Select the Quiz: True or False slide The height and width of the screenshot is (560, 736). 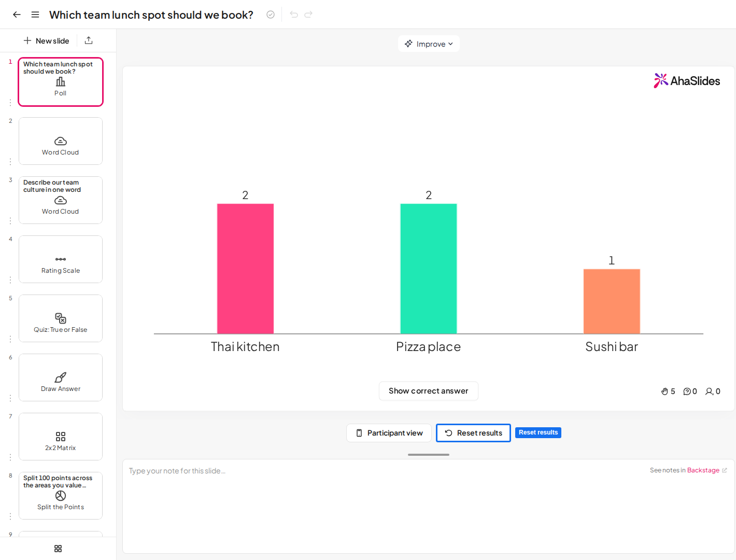61,318
